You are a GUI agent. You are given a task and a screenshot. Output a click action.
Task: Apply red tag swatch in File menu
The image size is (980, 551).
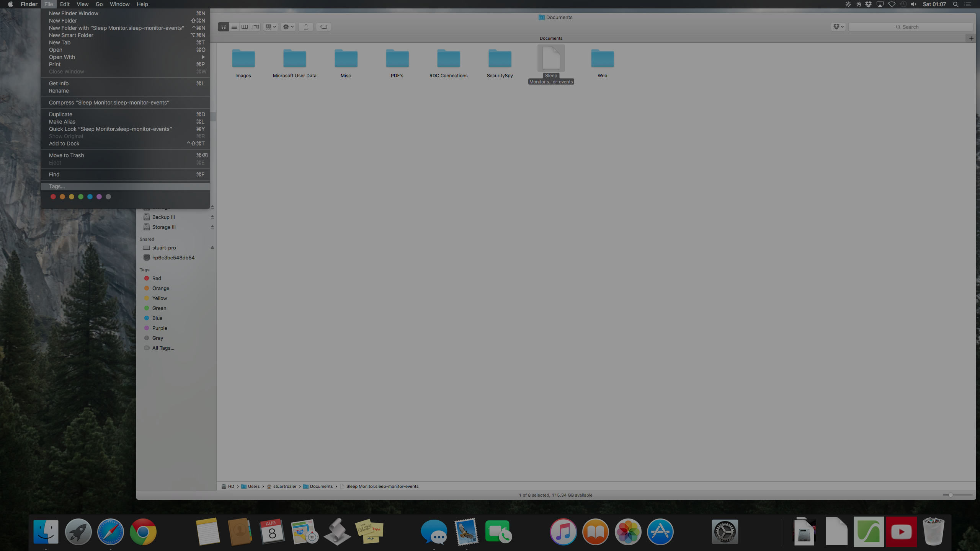53,197
